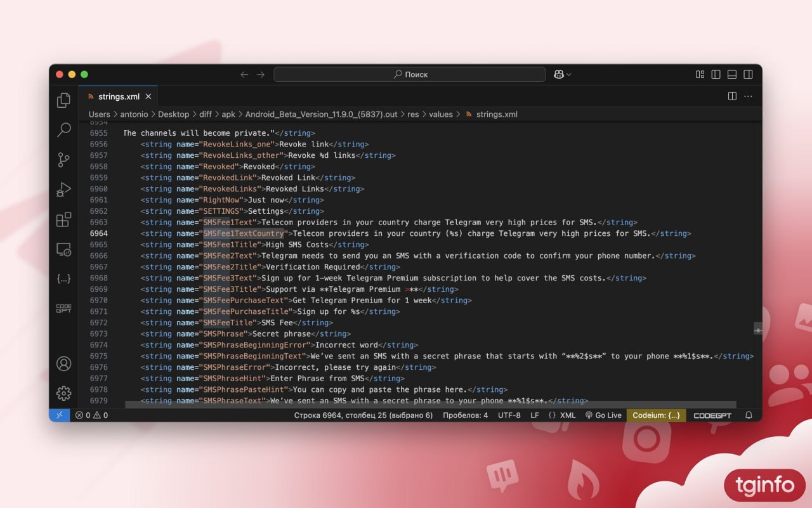The height and width of the screenshot is (508, 812).
Task: Click the Manage settings gear icon
Action: tap(63, 393)
